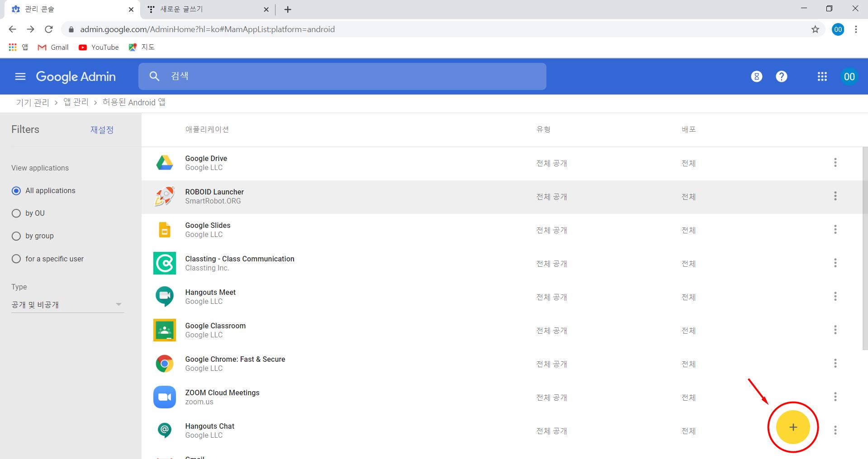868x459 pixels.
Task: Bookmark this page with the star icon
Action: tap(815, 29)
